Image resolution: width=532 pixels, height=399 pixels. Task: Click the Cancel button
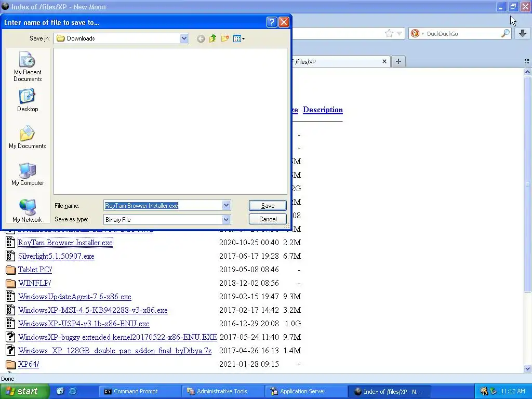pyautogui.click(x=268, y=219)
